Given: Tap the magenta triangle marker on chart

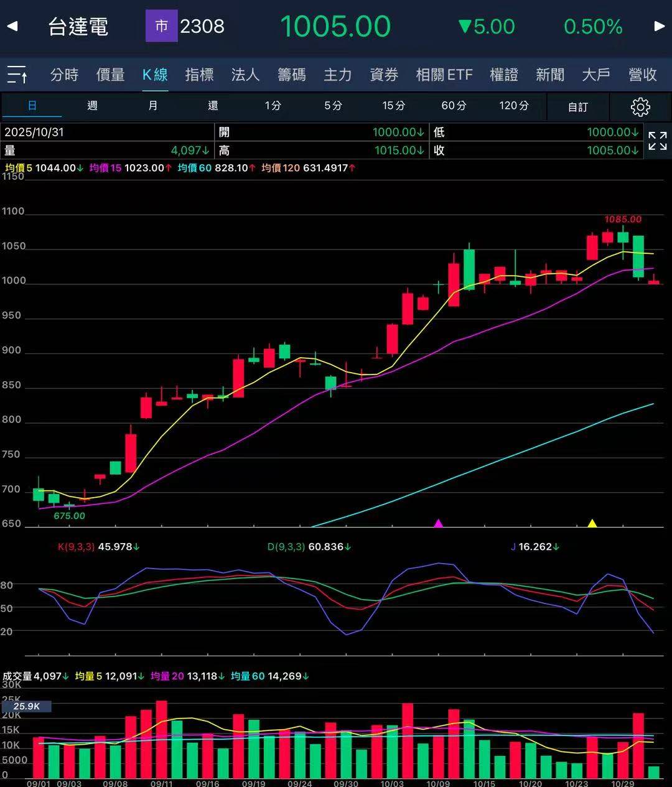Looking at the screenshot, I should point(438,523).
